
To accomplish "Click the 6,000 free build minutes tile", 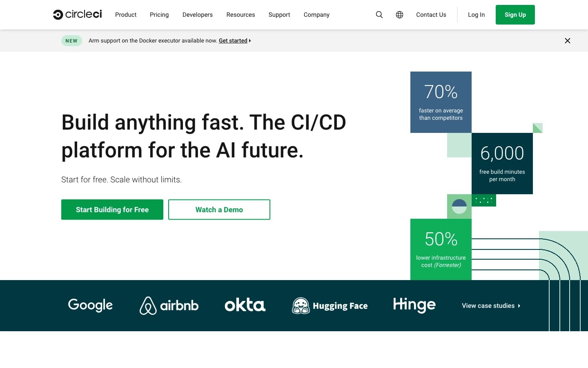I will click(502, 164).
